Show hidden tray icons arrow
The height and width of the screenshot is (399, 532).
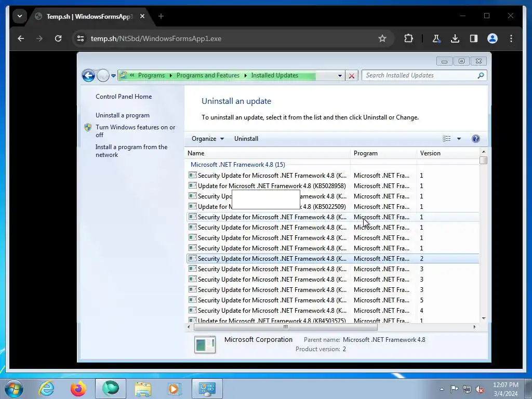(x=442, y=389)
